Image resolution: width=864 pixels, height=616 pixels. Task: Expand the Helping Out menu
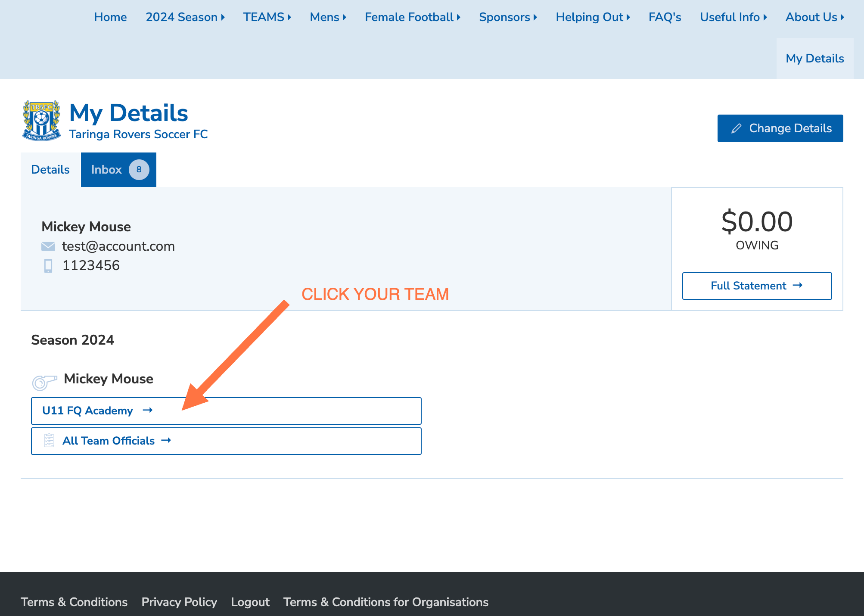coord(593,17)
